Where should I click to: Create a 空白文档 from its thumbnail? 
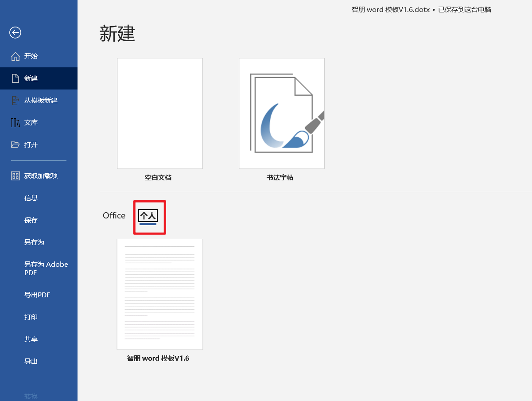click(x=159, y=113)
